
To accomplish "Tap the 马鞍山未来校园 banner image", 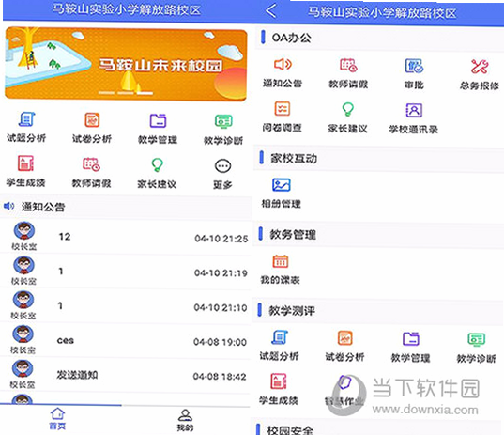I will point(126,63).
